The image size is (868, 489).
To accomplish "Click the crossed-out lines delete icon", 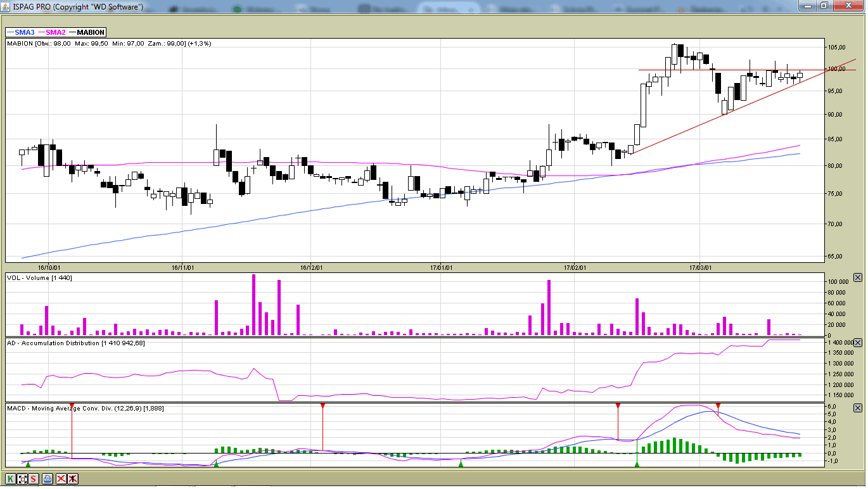I will tap(61, 479).
